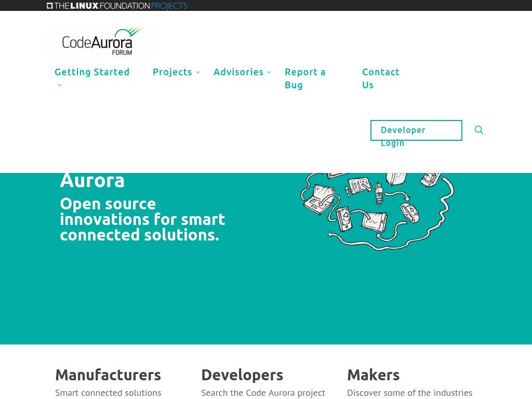532x399 pixels.
Task: Open The Linux Foundation Projects banner link
Action: click(x=117, y=5)
